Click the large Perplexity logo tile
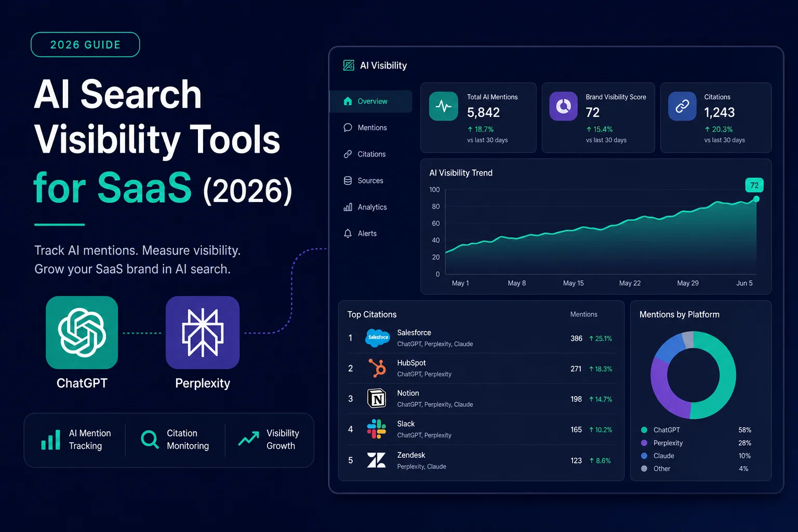The image size is (798, 532). point(203,332)
